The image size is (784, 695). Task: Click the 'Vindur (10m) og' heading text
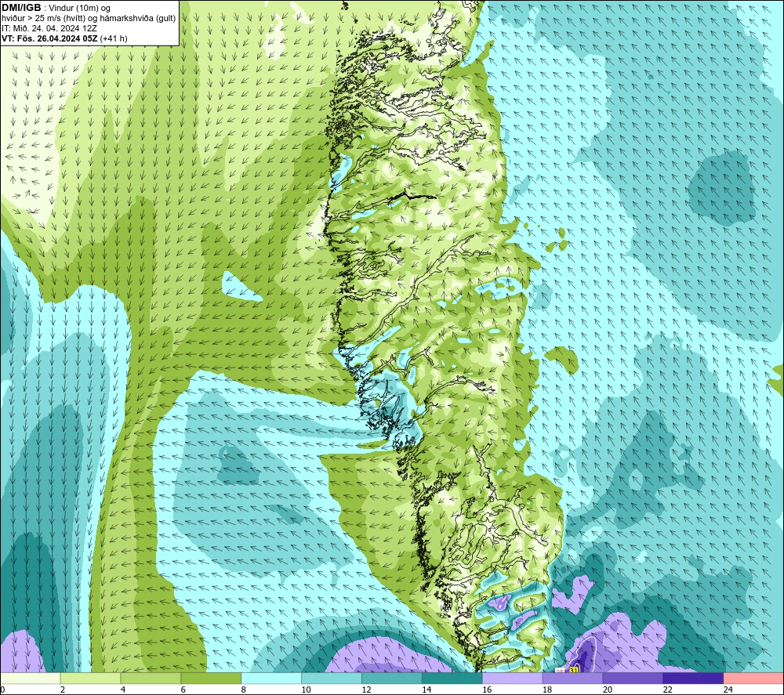[79, 9]
